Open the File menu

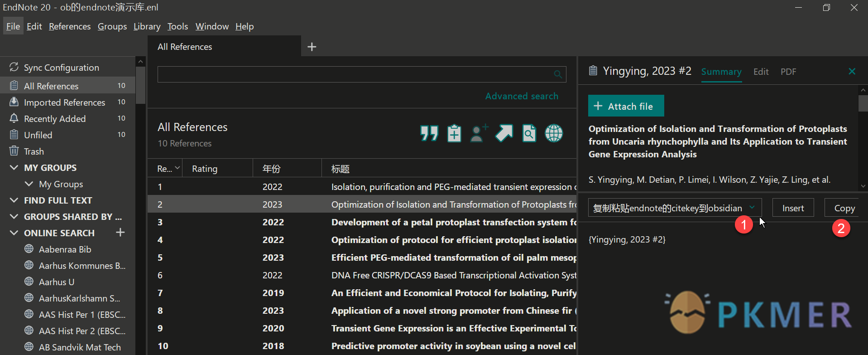(x=13, y=26)
